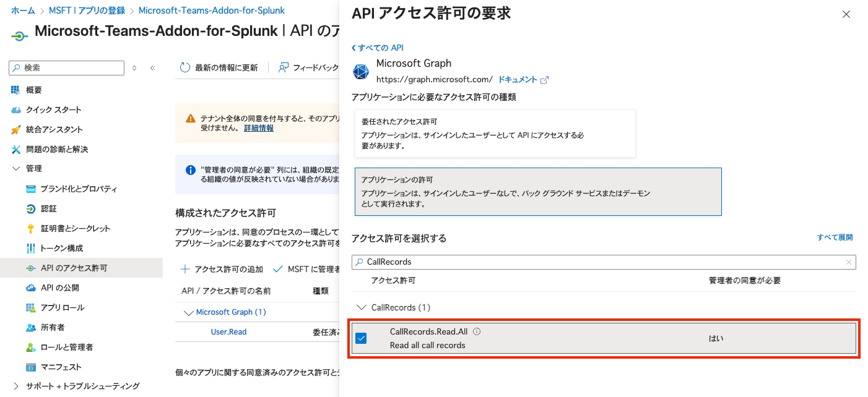Click the ロールと管理者 icon
Image resolution: width=868 pixels, height=397 pixels.
point(30,347)
